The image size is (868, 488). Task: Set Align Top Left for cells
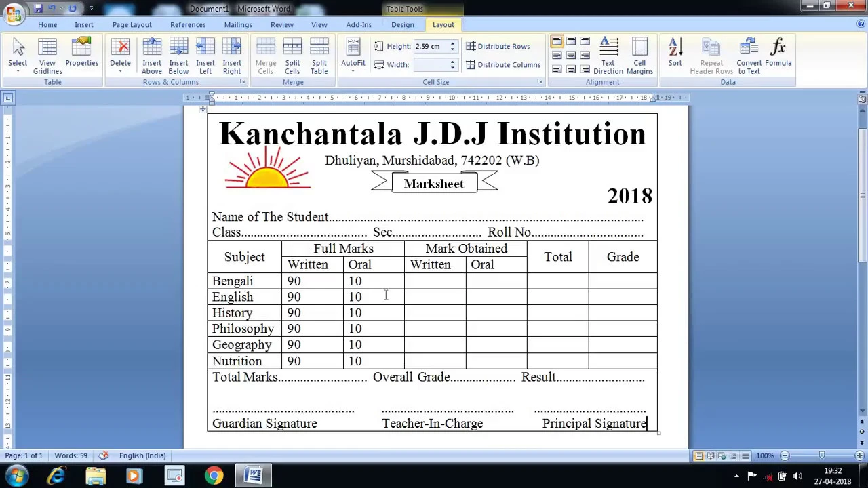557,41
